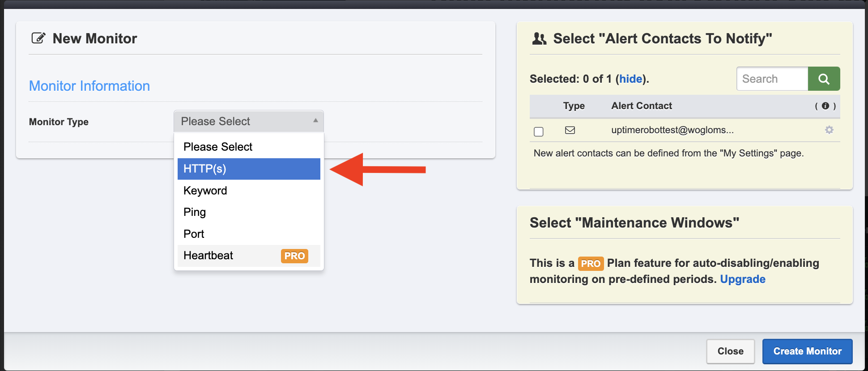
Task: Open the Monitor Type dropdown
Action: 248,121
